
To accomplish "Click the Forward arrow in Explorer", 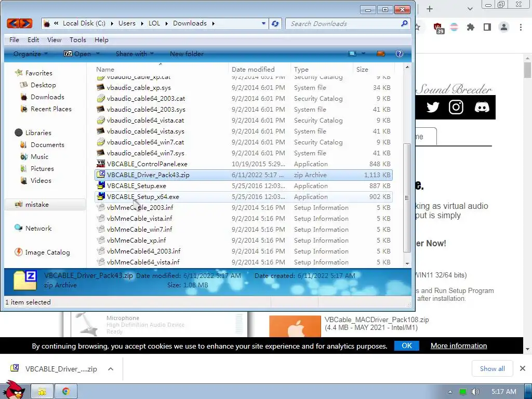I will click(x=26, y=23).
